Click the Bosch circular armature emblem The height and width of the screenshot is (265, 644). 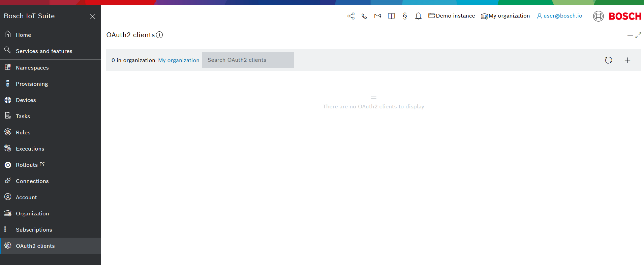pos(599,16)
